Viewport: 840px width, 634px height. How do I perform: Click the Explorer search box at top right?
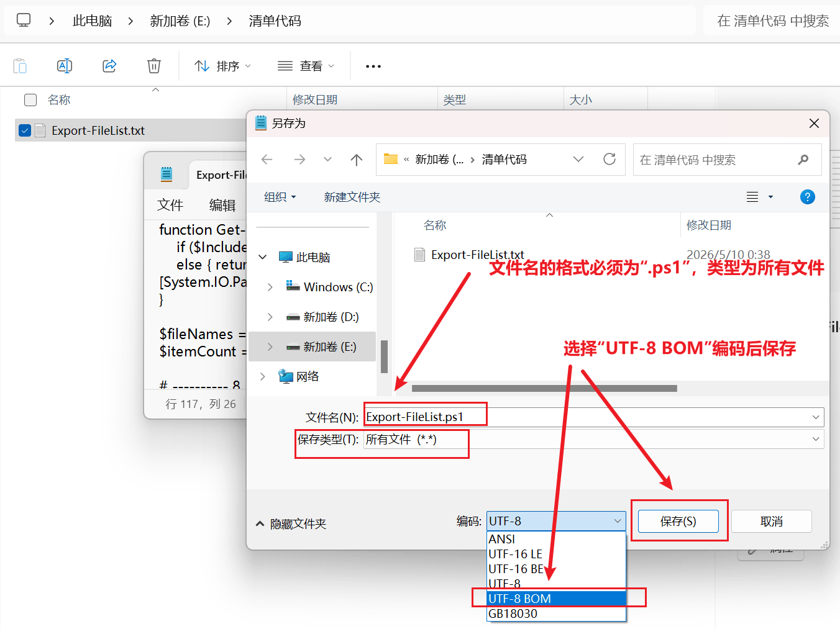tap(772, 21)
